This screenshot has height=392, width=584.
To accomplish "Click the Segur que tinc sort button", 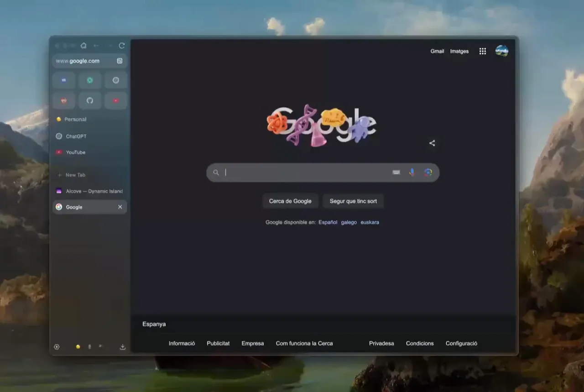I will tap(353, 201).
